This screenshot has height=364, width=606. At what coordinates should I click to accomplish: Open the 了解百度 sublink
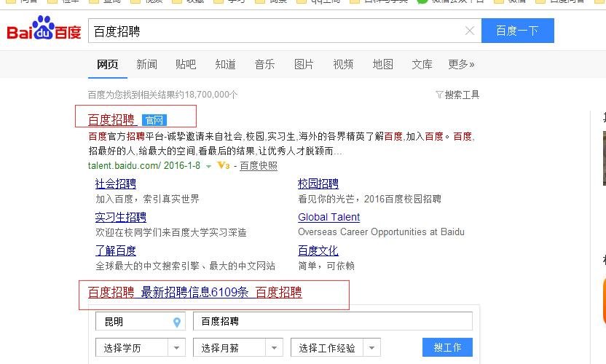click(116, 250)
